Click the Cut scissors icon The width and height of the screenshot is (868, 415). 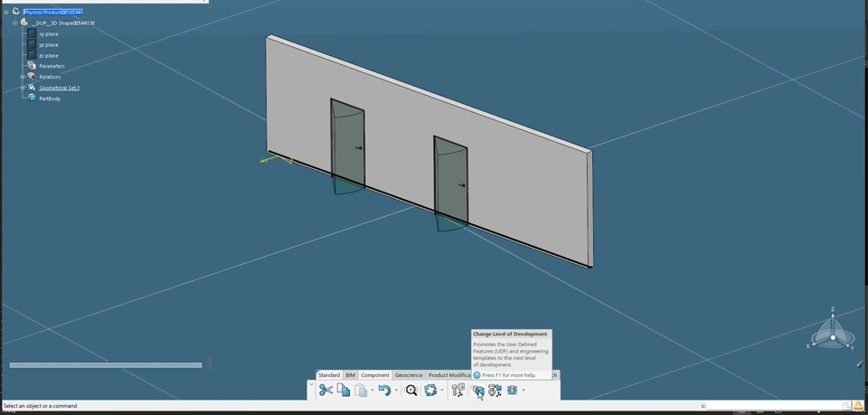coord(325,390)
